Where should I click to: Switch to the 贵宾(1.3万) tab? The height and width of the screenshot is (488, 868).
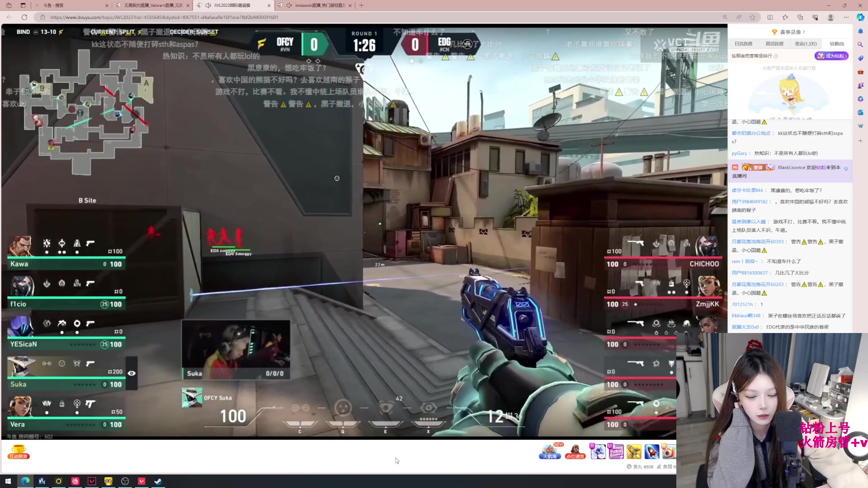[x=806, y=44]
